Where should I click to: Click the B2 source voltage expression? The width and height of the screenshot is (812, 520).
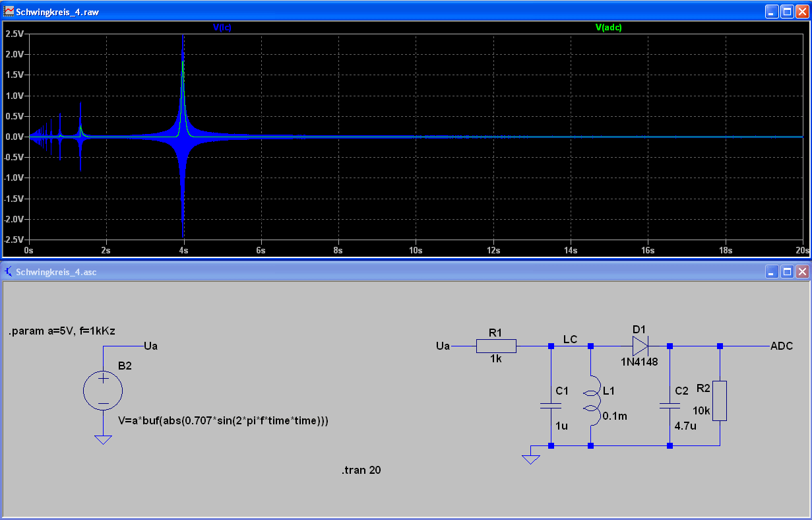(x=224, y=420)
